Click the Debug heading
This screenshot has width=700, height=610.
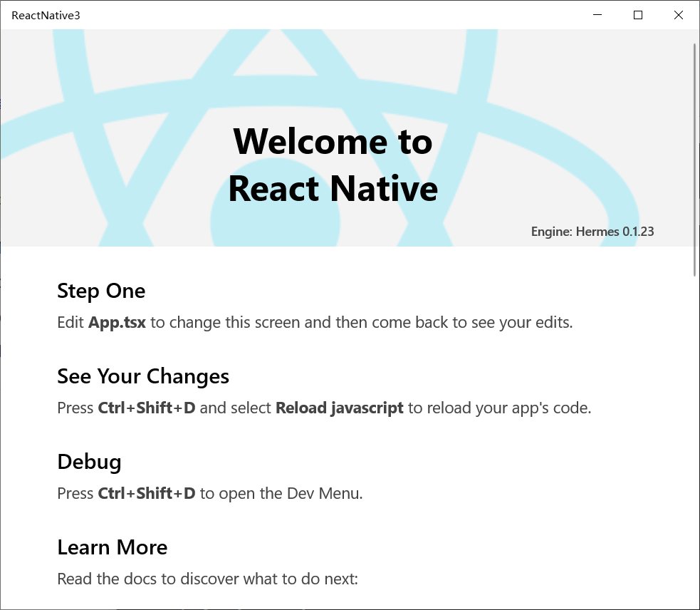(x=89, y=462)
